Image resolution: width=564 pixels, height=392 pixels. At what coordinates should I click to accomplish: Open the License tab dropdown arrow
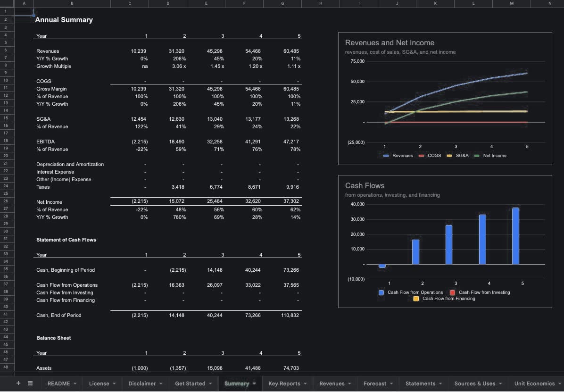(x=115, y=384)
